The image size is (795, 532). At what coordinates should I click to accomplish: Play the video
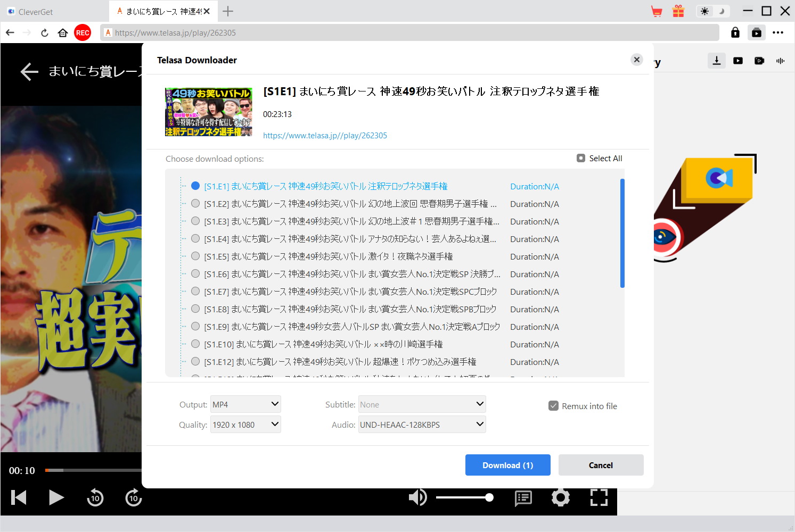pyautogui.click(x=56, y=497)
